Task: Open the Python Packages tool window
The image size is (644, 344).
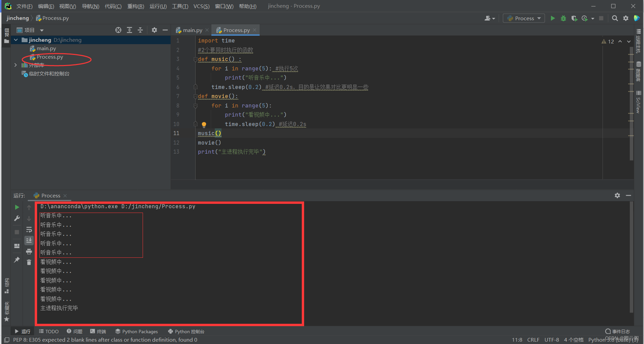Action: (x=137, y=332)
